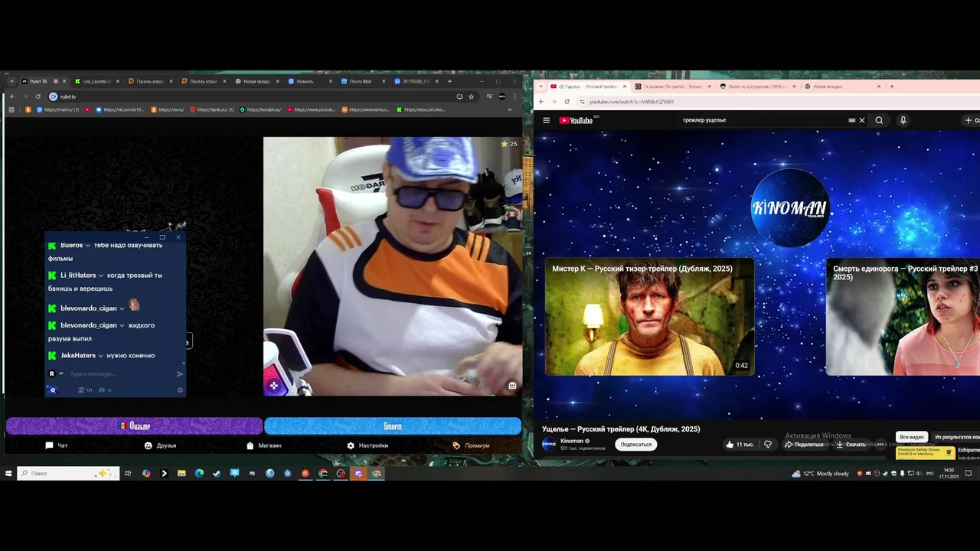Viewport: 980px width, 551px height.
Task: Click the YouTube logo
Action: tap(577, 120)
